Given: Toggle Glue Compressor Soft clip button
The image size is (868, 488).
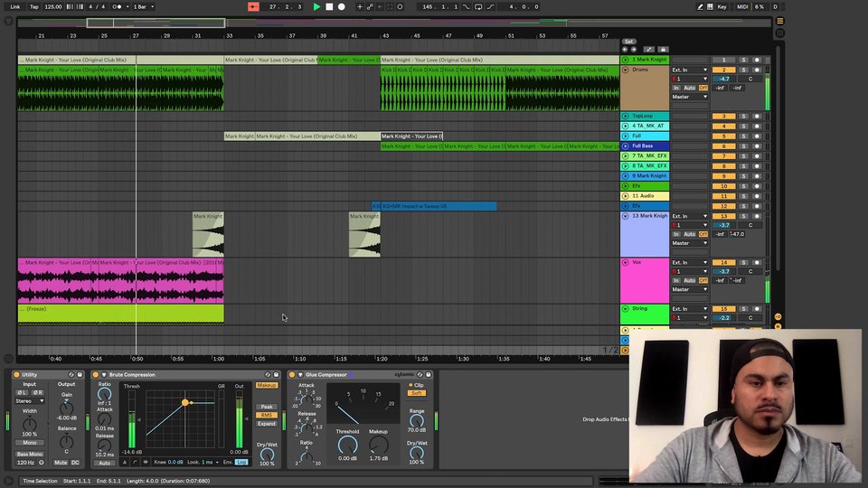Looking at the screenshot, I should click(x=416, y=393).
